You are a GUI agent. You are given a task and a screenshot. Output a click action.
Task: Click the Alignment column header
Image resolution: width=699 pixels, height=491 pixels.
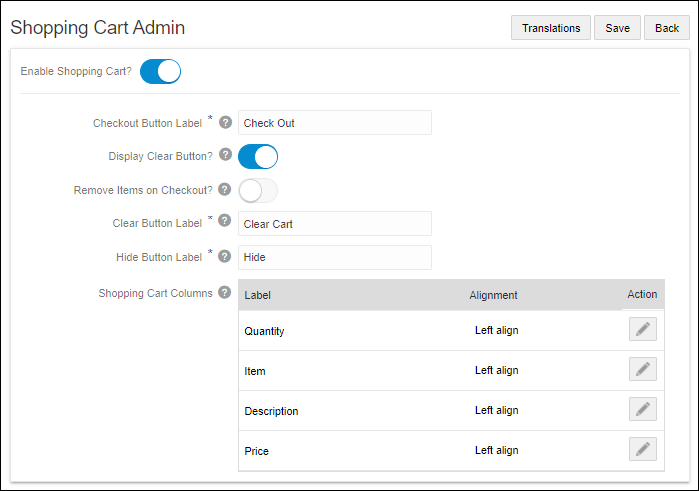pos(493,295)
